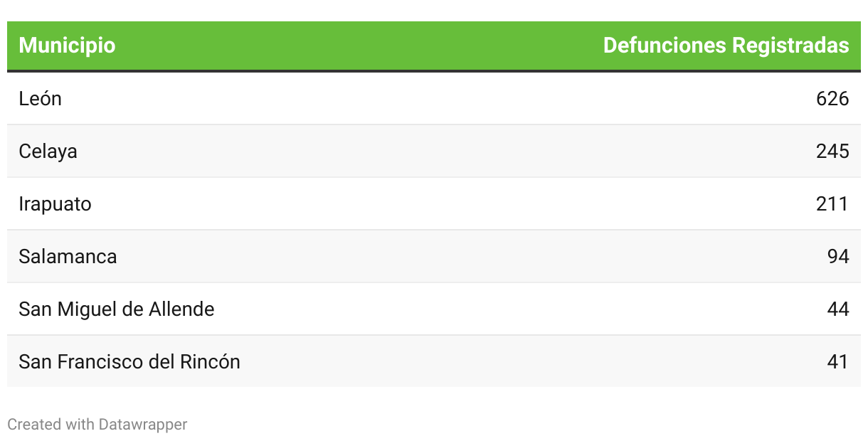Image resolution: width=868 pixels, height=441 pixels.
Task: Select the León municipality cell
Action: tap(41, 99)
